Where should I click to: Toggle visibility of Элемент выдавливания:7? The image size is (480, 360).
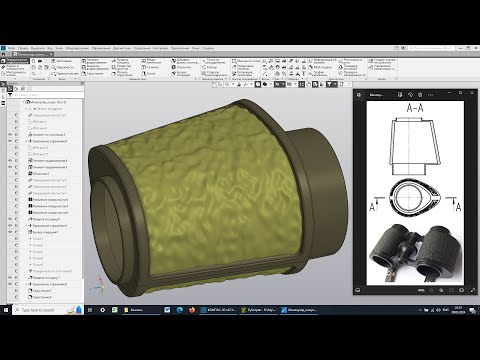coord(10,167)
